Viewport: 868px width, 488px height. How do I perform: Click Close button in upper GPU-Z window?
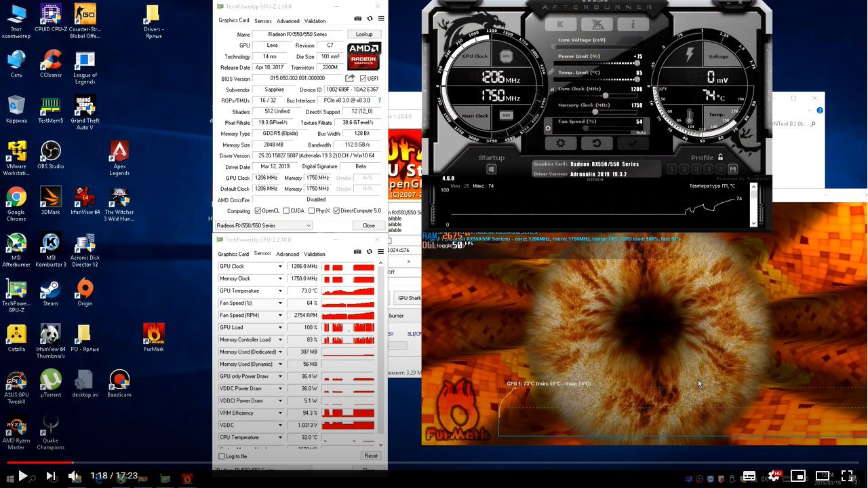coord(369,225)
